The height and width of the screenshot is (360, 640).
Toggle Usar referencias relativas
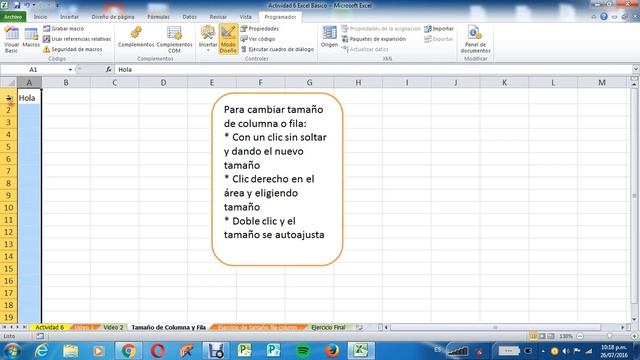click(x=77, y=39)
